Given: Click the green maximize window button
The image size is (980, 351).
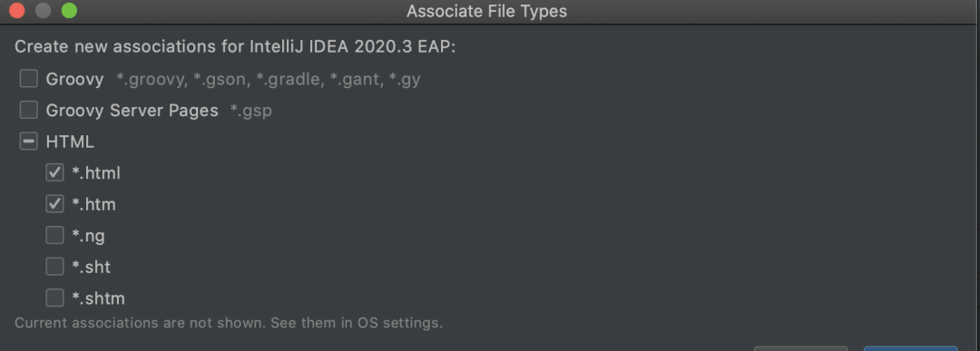Looking at the screenshot, I should click(x=69, y=11).
